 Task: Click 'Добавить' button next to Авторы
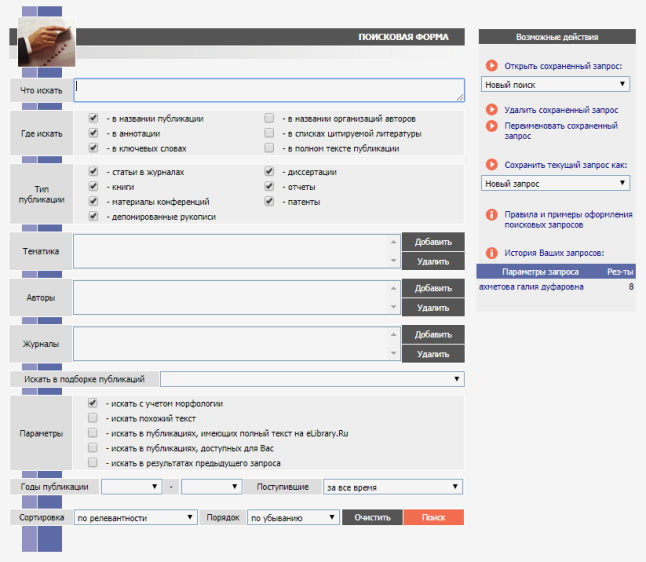433,288
